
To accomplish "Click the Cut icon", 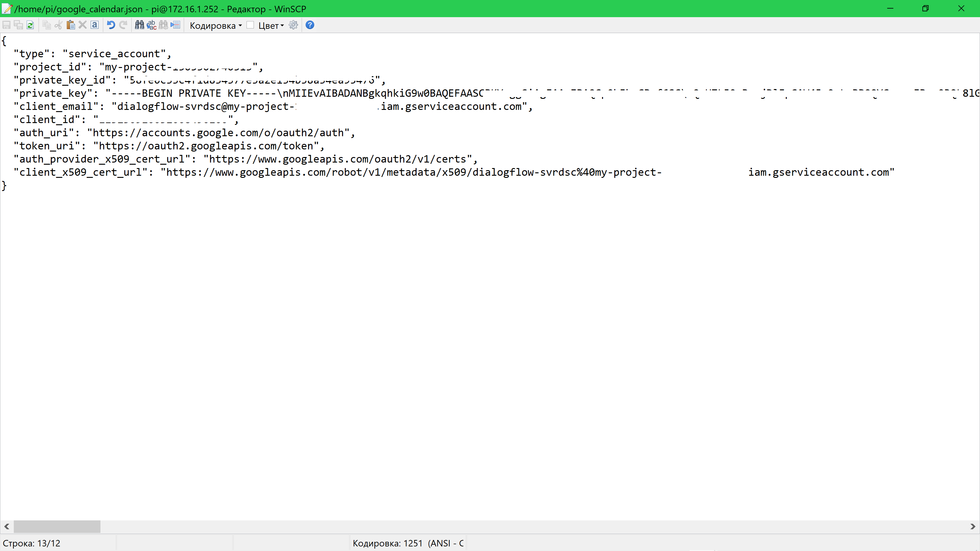I will 58,25.
